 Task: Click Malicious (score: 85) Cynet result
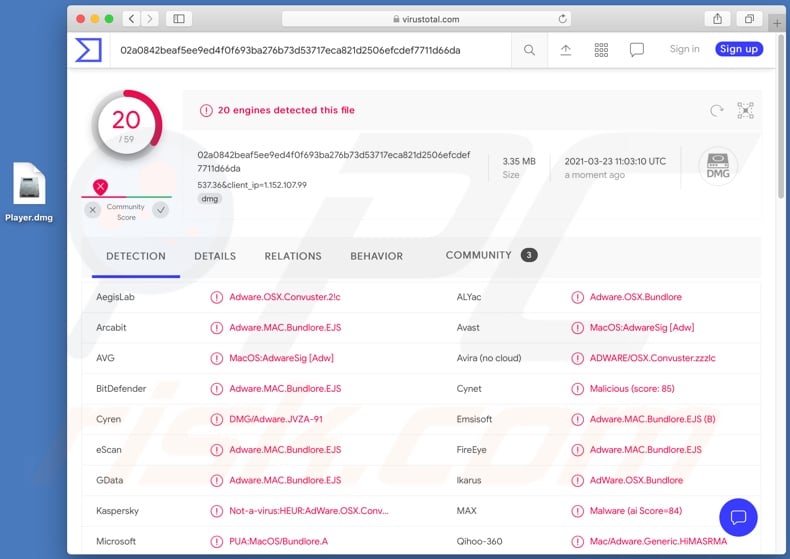coord(632,389)
